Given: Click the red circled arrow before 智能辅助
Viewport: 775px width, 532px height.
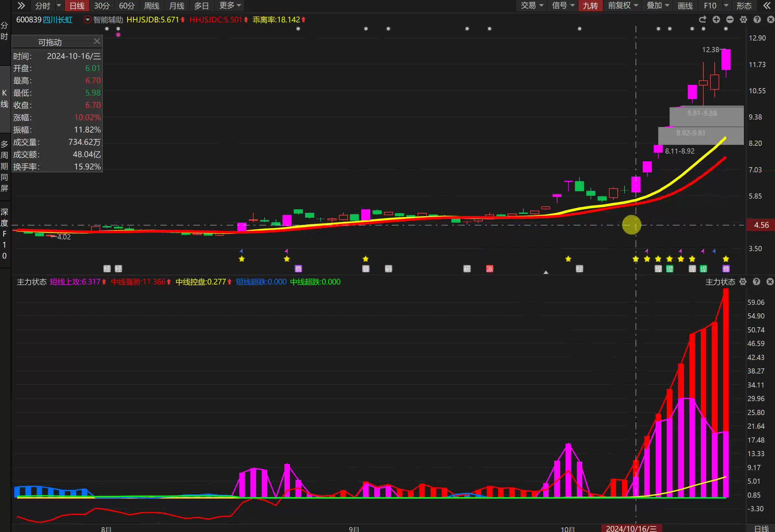Looking at the screenshot, I should pyautogui.click(x=88, y=20).
